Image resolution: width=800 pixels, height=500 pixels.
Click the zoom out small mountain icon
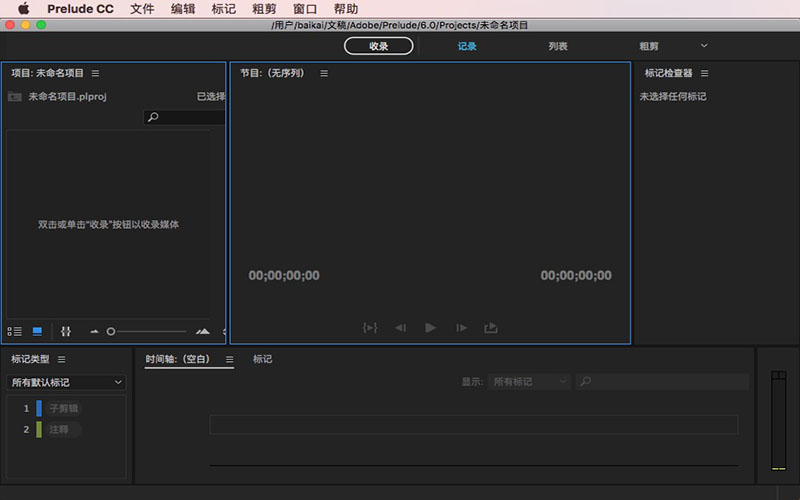tap(94, 332)
